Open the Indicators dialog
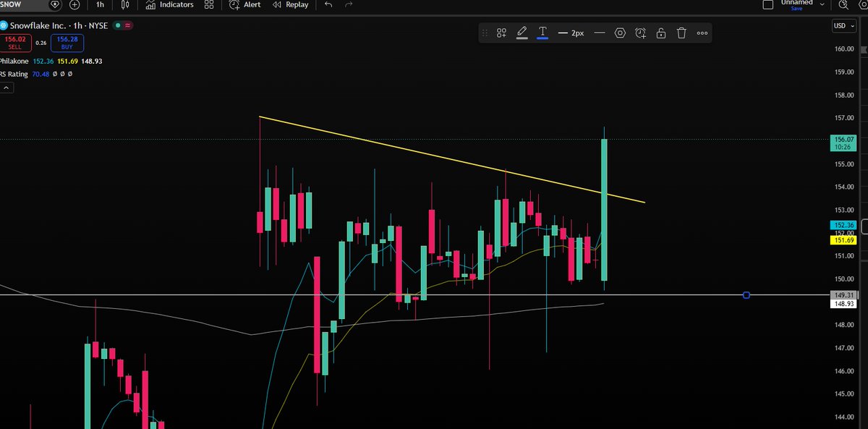 point(169,4)
